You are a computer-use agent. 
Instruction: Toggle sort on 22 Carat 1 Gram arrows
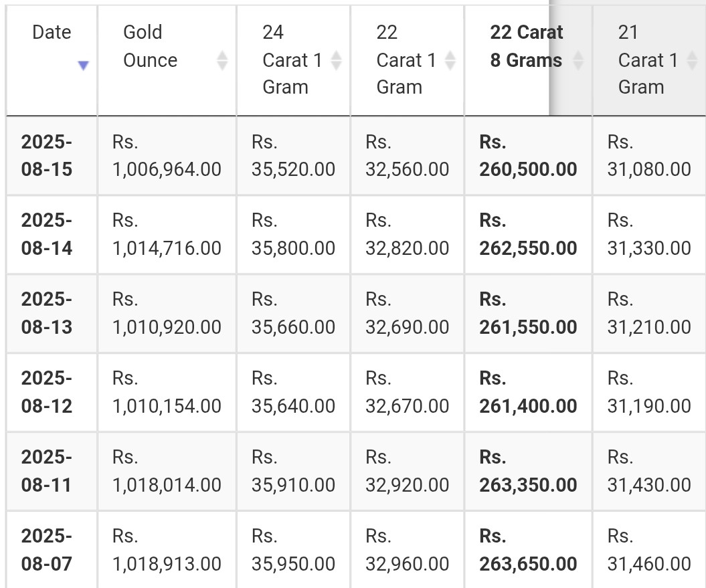click(450, 60)
